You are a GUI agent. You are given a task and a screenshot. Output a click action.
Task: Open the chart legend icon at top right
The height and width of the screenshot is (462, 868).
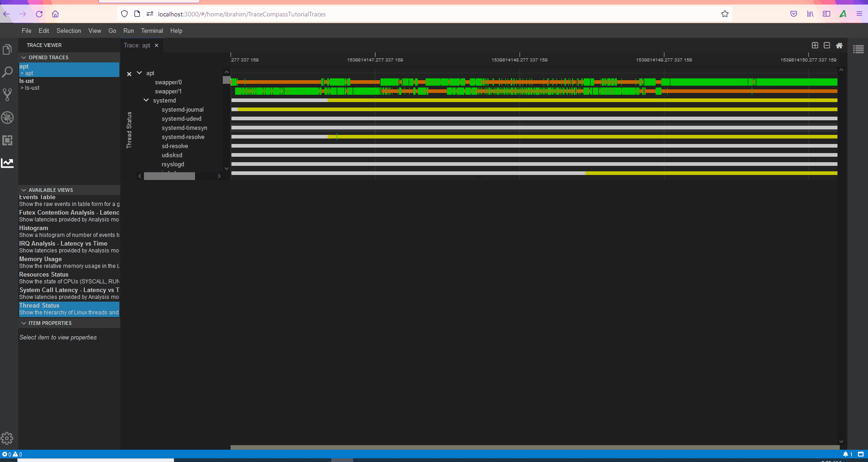tap(858, 49)
